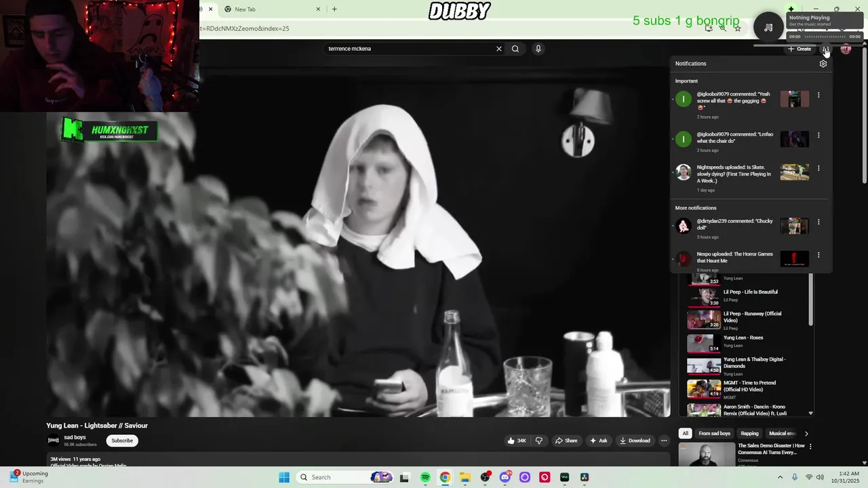The height and width of the screenshot is (488, 868).
Task: Subscribe to sad boys channel
Action: tap(122, 441)
